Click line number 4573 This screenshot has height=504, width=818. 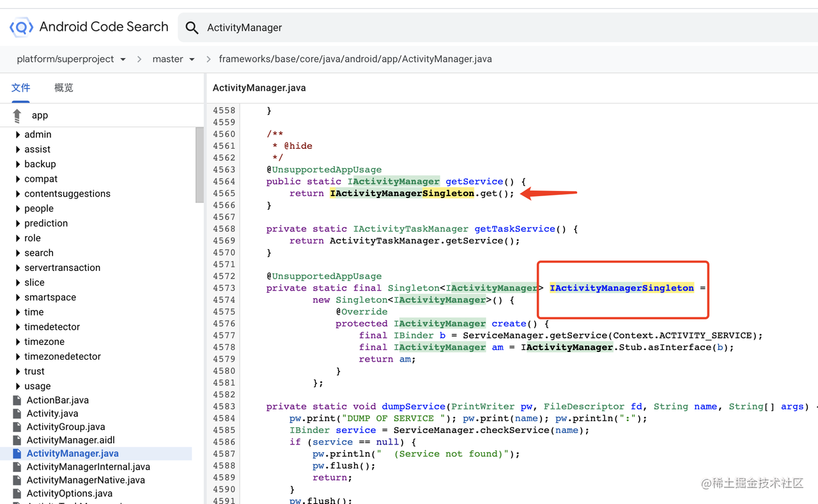(224, 288)
